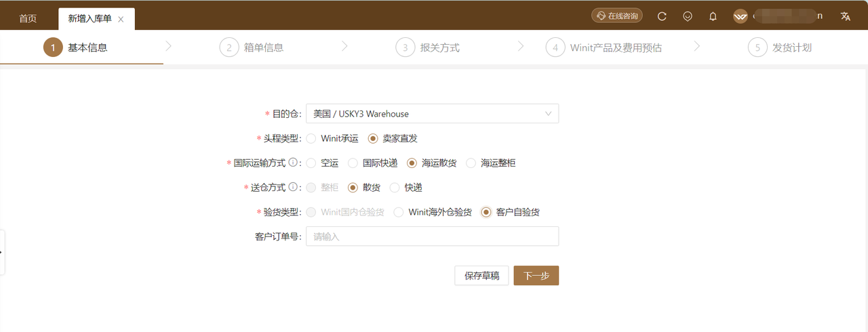Go to step 2 箱单信息
868x332 pixels.
[252, 47]
